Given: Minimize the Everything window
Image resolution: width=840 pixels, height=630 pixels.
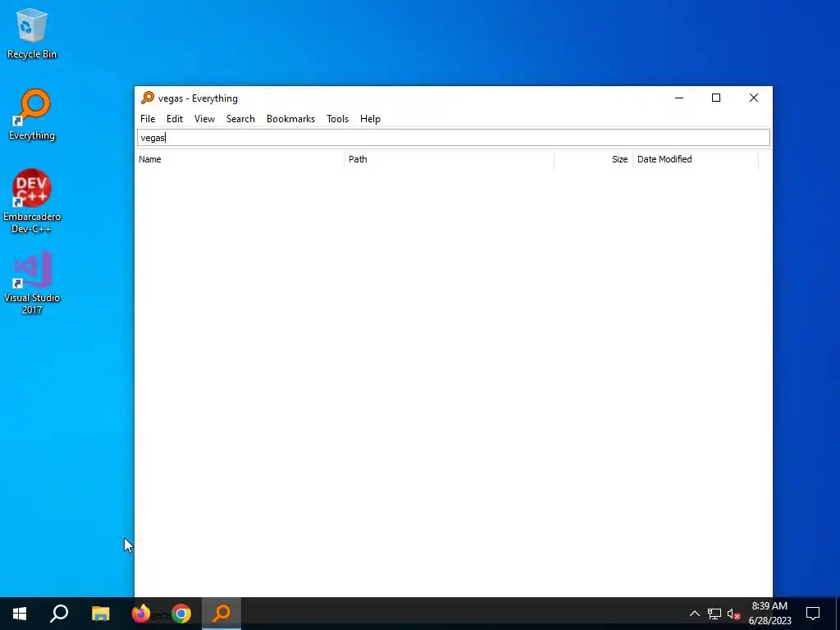Looking at the screenshot, I should coord(679,98).
